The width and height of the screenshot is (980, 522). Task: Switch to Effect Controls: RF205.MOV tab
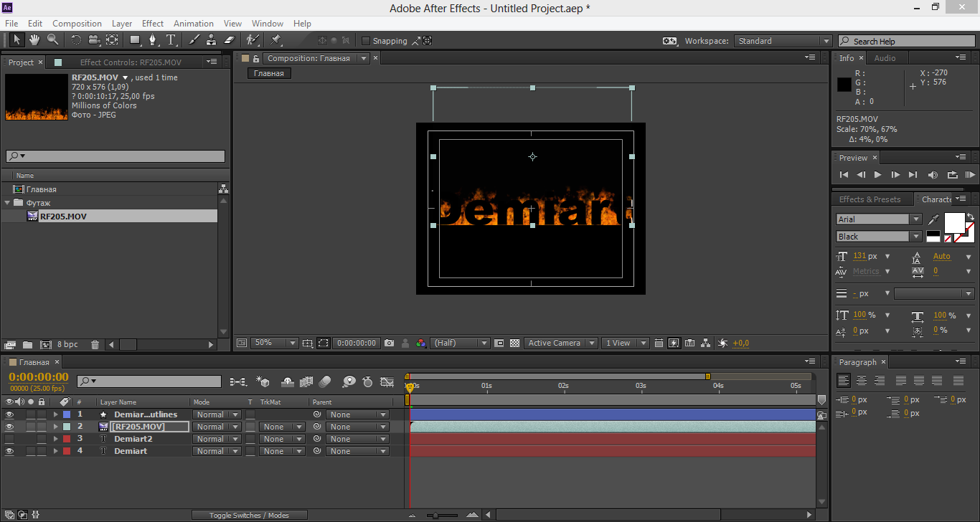(131, 62)
